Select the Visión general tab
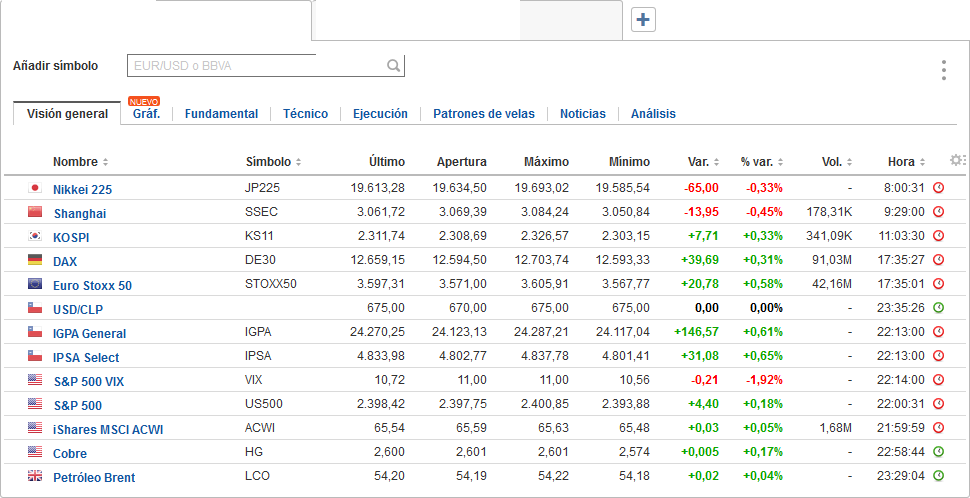 tap(67, 114)
